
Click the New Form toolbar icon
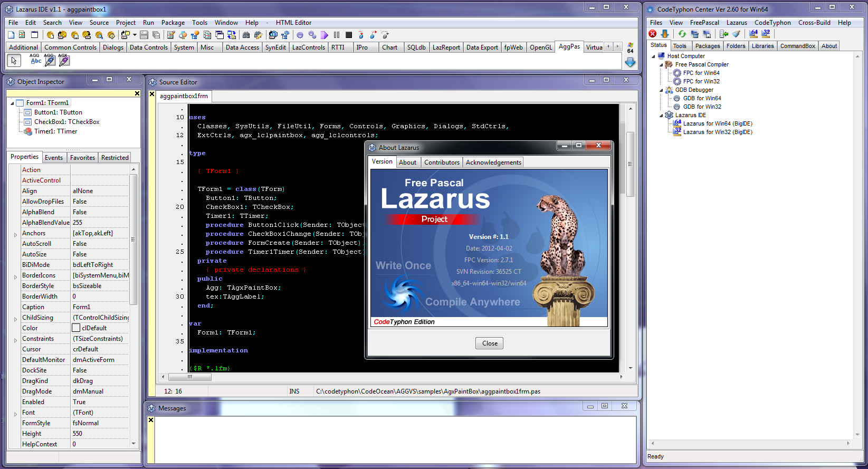pyautogui.click(x=34, y=35)
